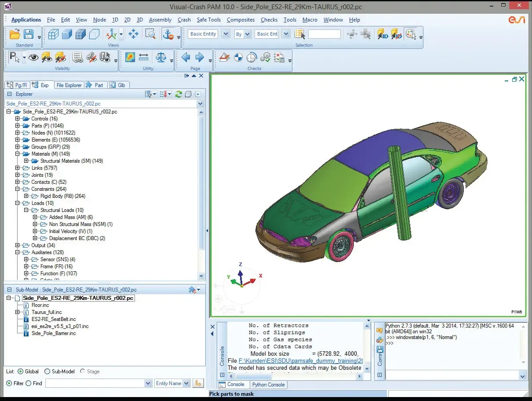Click the green refresh icon in Explorer
The width and height of the screenshot is (532, 401).
point(179,94)
